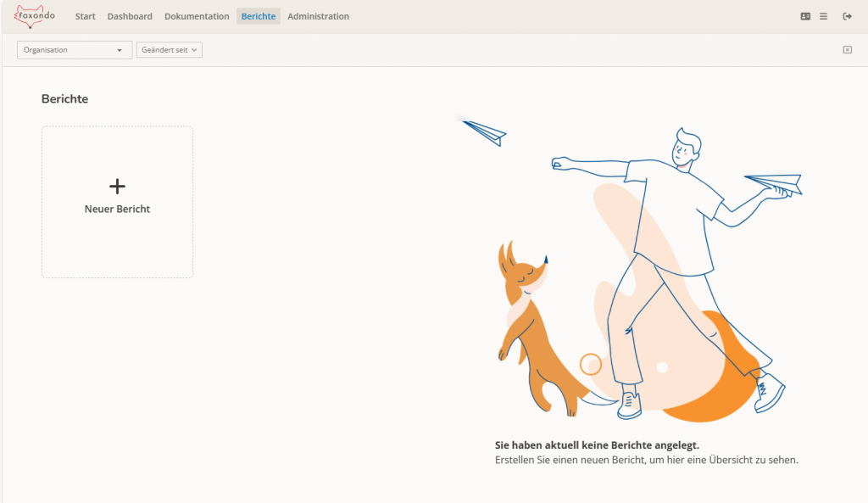This screenshot has width=868, height=503.
Task: Create a report via Neuer Bericht card
Action: point(117,201)
